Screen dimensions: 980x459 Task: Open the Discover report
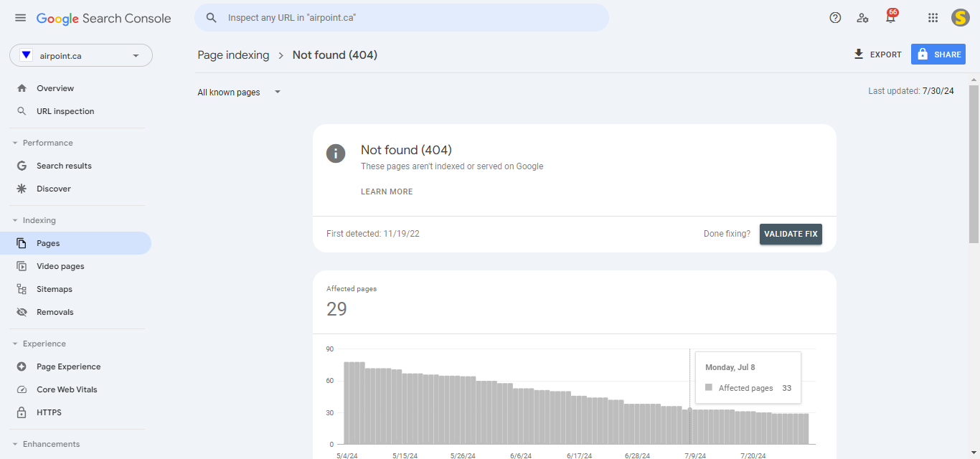76,189
